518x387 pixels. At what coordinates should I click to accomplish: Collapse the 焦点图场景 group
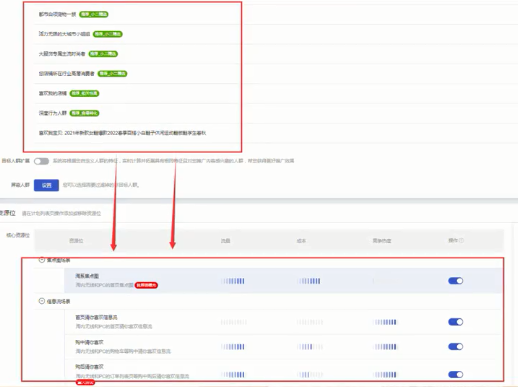42,260
